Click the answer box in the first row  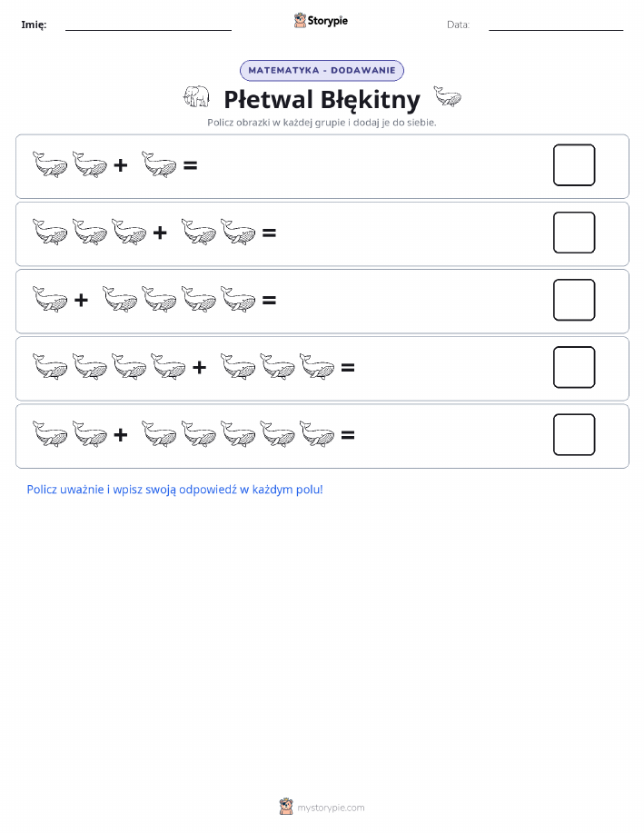point(574,165)
